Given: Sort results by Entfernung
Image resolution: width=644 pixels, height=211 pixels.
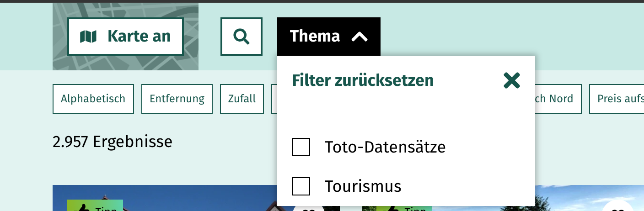Looking at the screenshot, I should click(x=177, y=99).
